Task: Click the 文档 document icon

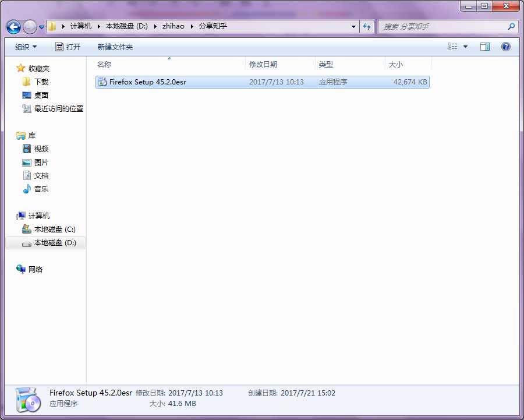Action: (x=27, y=175)
